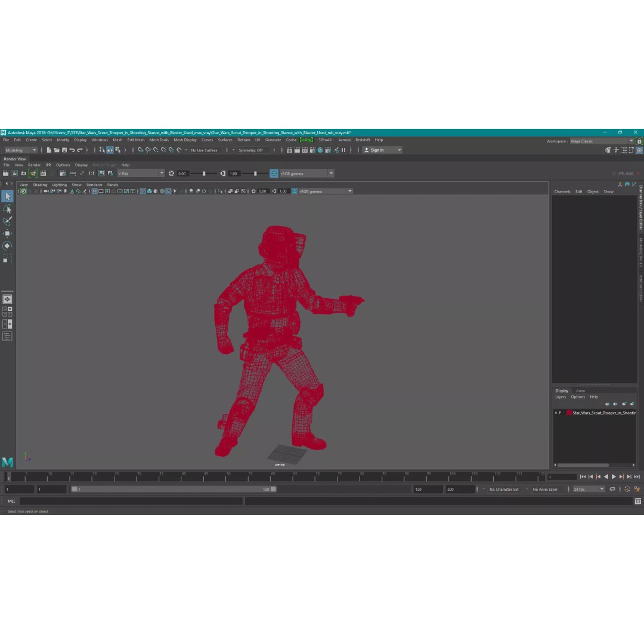Viewport: 644px width, 644px height.
Task: Open viewport sRGB gamma dropdown
Action: click(x=326, y=191)
